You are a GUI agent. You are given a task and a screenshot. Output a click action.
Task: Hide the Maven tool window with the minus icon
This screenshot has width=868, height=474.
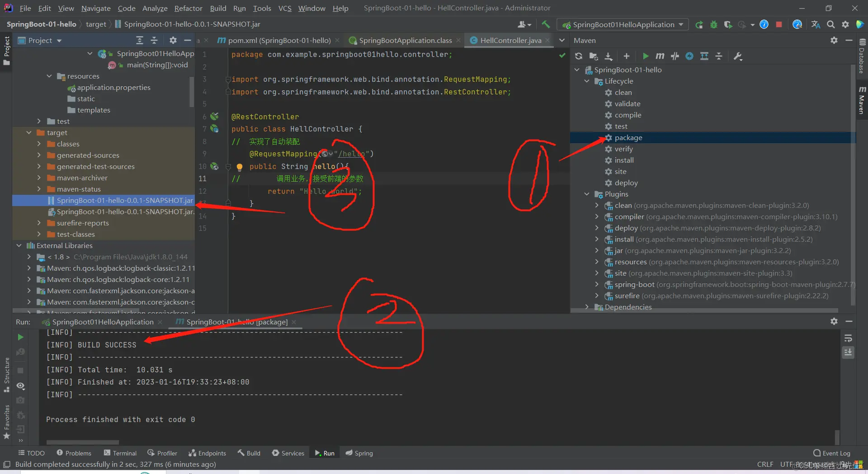pyautogui.click(x=849, y=40)
